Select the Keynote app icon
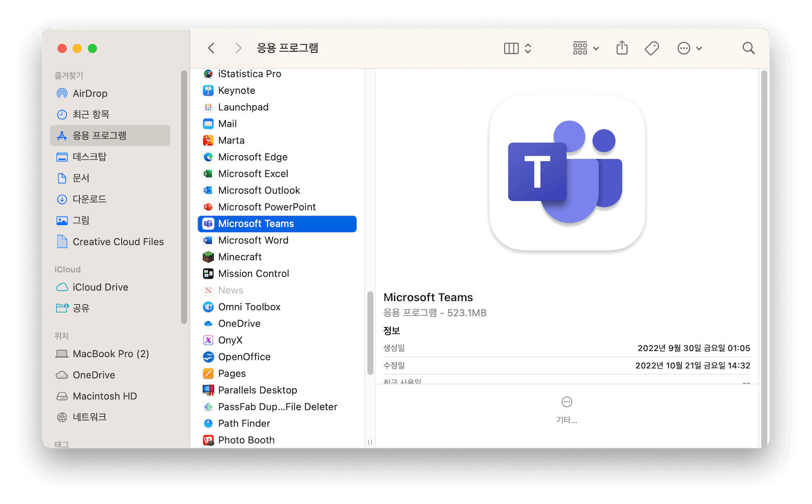The width and height of the screenshot is (812, 504). coord(208,91)
